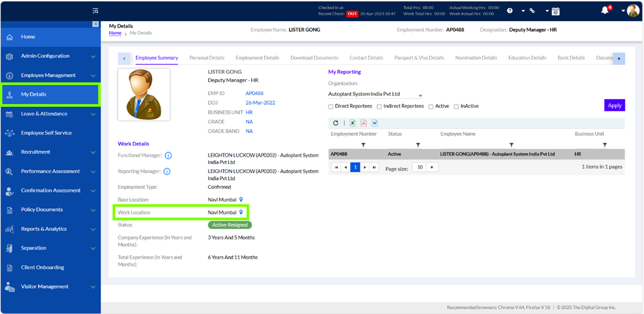Click the Apply button
The height and width of the screenshot is (314, 644).
tap(614, 105)
